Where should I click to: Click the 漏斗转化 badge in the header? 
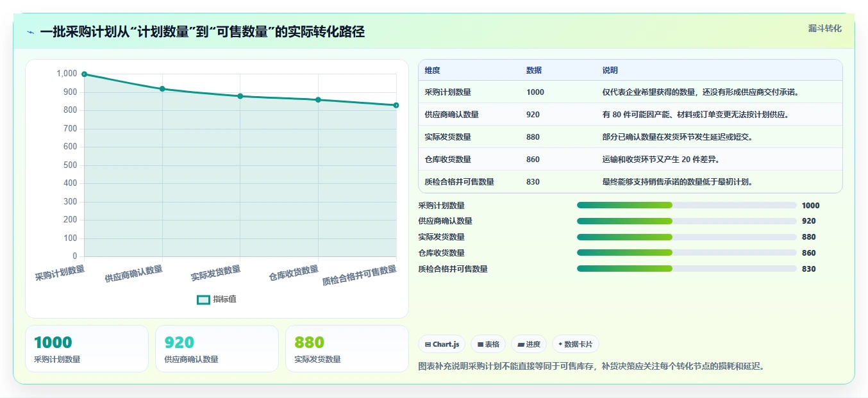point(824,28)
